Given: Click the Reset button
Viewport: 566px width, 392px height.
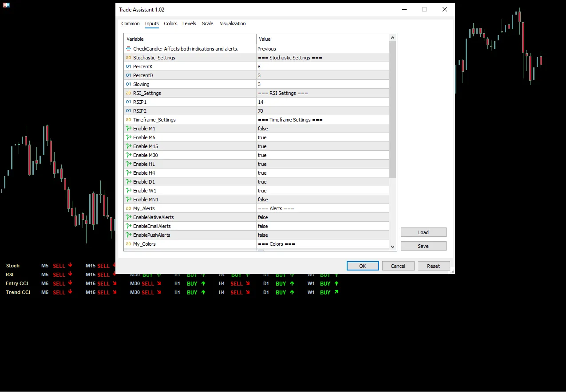Looking at the screenshot, I should (433, 266).
